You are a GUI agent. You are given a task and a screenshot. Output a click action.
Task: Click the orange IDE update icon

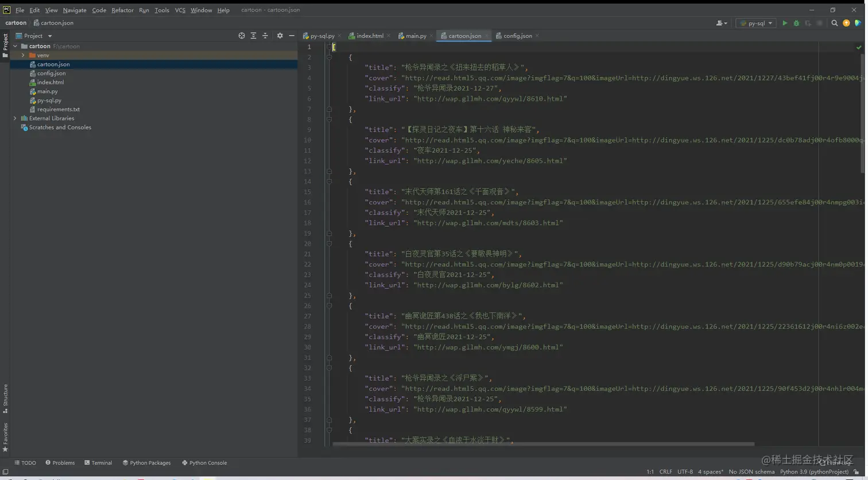tap(846, 24)
